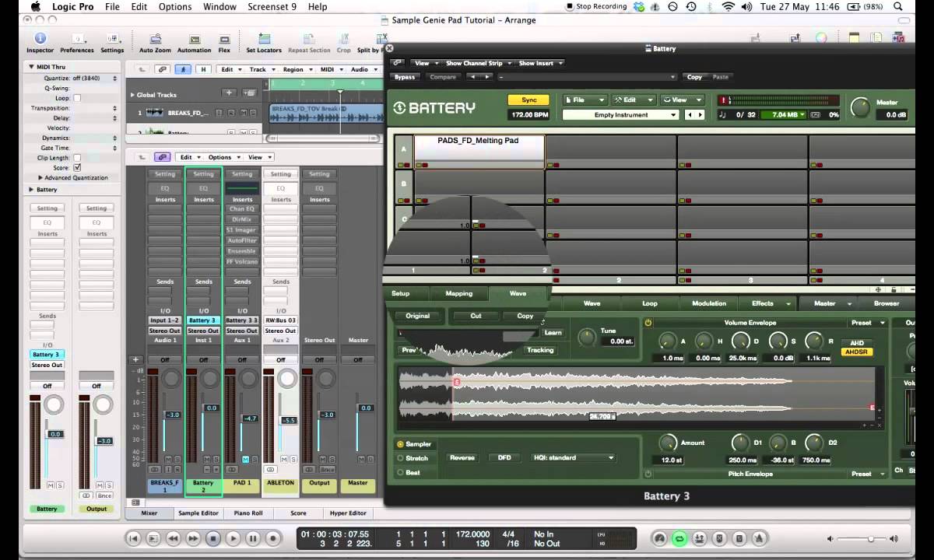
Task: Click the Record button in the transport
Action: click(272, 538)
